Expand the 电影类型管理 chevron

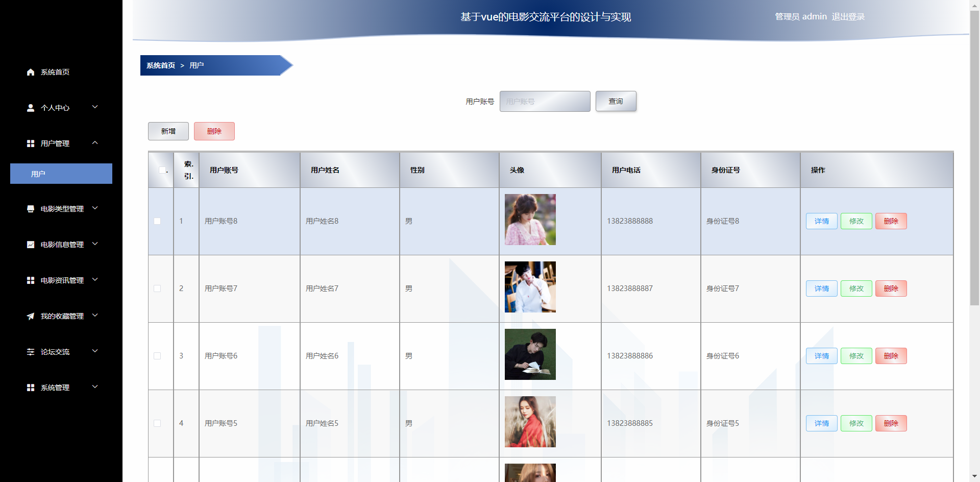[x=95, y=208]
